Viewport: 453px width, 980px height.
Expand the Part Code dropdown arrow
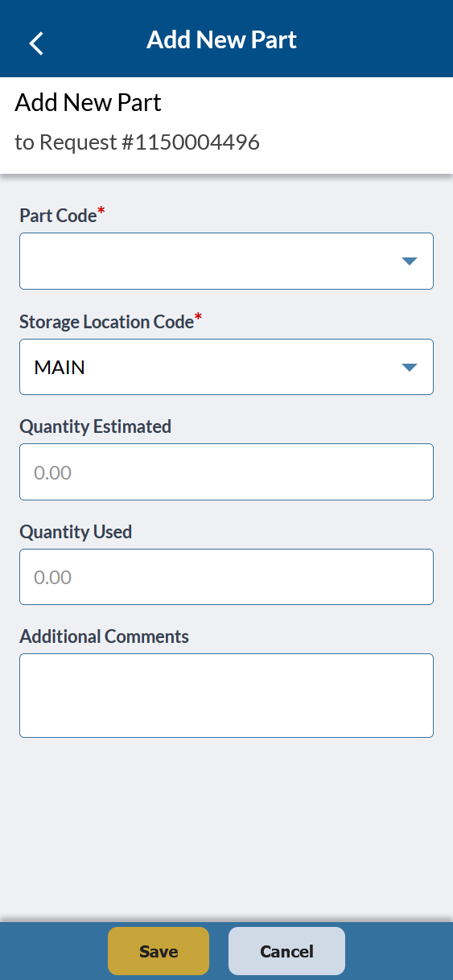(409, 261)
